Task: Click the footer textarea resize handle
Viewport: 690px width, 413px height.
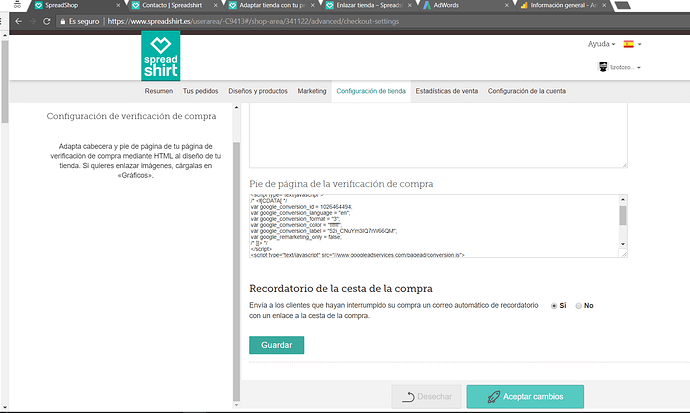Action: 624,254
